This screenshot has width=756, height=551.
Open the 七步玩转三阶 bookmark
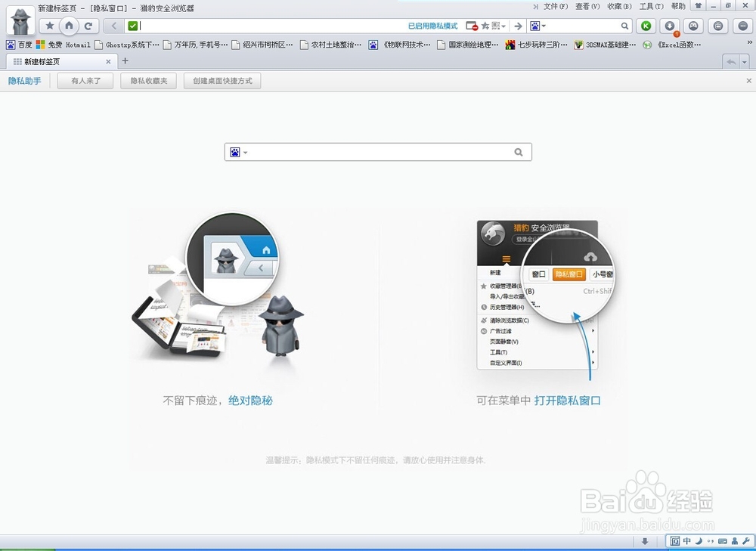536,45
